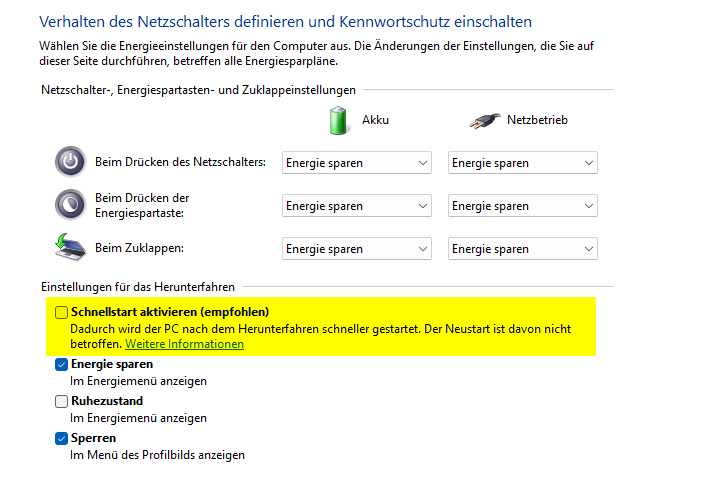Viewport: 721px width, 479px height.
Task: Open Akku dropdown for Netzschalter action
Action: (x=356, y=163)
